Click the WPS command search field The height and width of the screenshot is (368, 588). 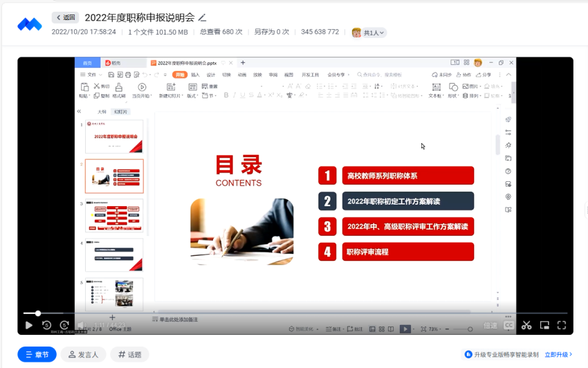pyautogui.click(x=379, y=75)
